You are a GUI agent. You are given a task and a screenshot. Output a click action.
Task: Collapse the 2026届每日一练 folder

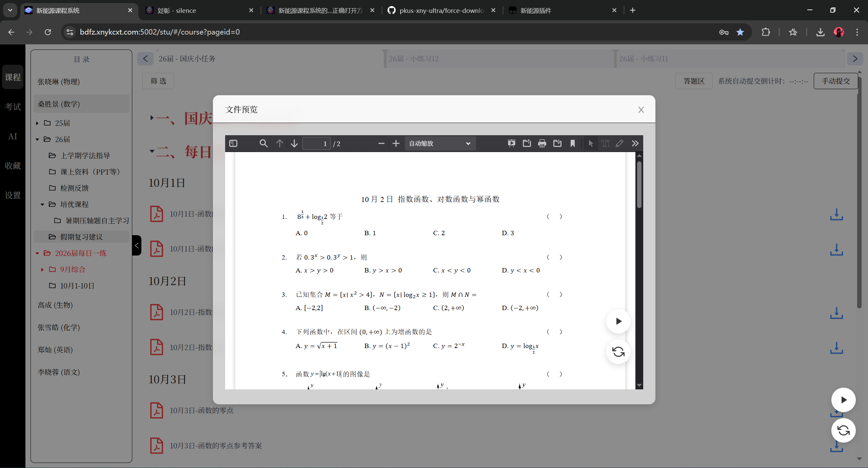point(37,253)
